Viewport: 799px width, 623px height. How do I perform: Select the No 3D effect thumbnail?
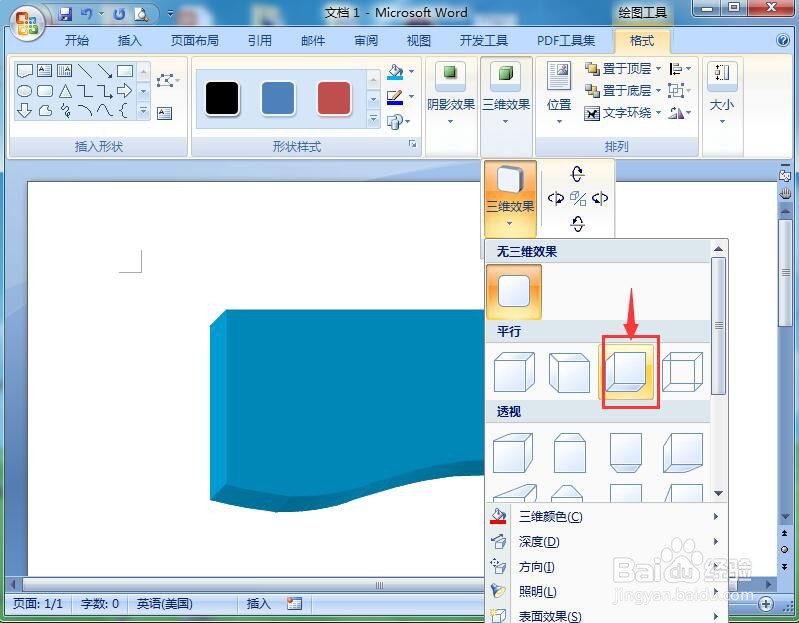click(x=514, y=291)
